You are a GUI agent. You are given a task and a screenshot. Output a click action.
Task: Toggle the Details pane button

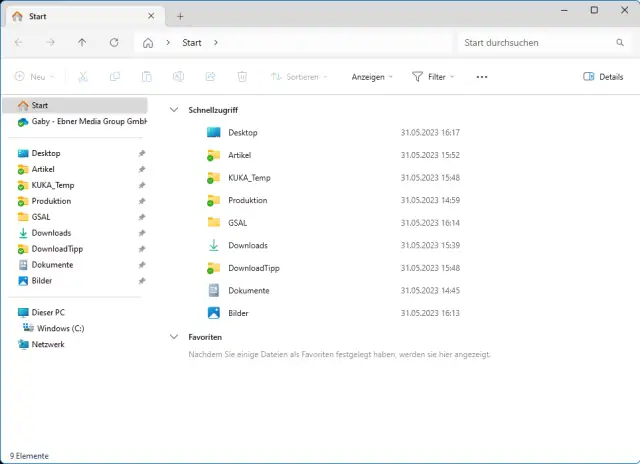tap(603, 77)
